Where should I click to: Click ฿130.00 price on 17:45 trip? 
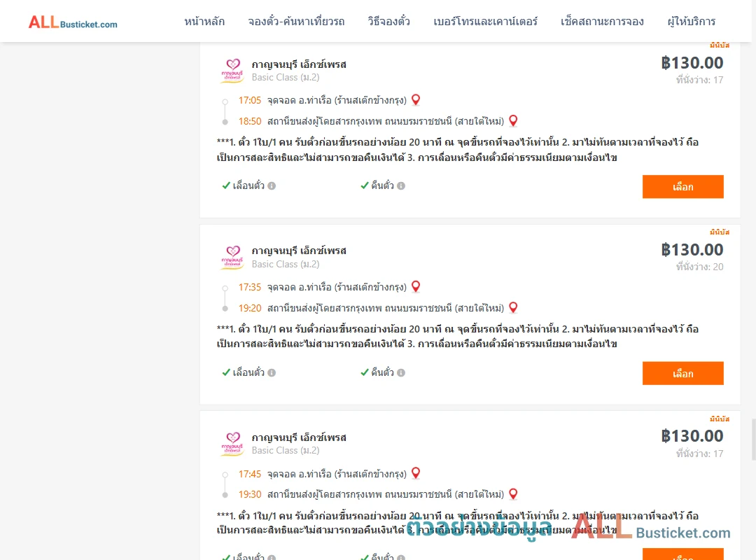pos(692,437)
